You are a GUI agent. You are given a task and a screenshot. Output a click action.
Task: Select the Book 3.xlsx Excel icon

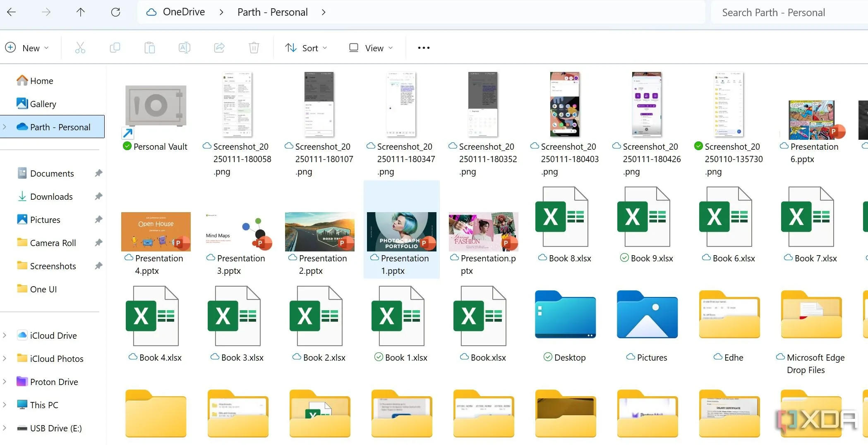(234, 316)
